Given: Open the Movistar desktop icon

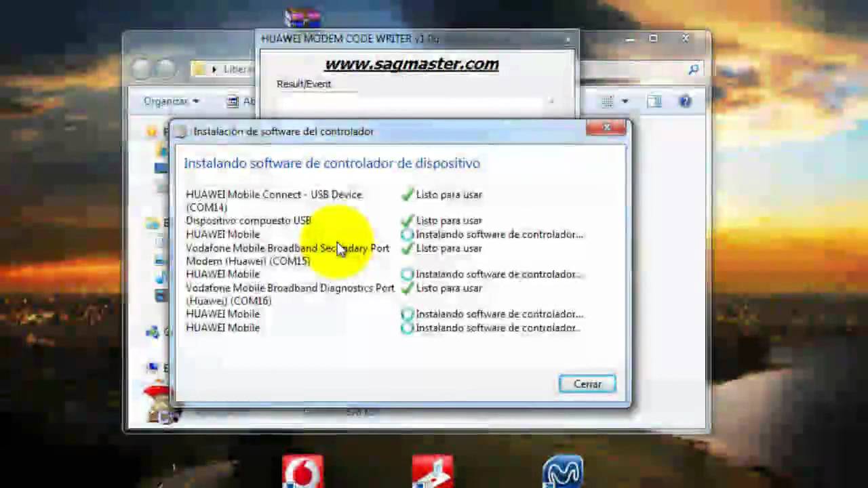Looking at the screenshot, I should 562,472.
